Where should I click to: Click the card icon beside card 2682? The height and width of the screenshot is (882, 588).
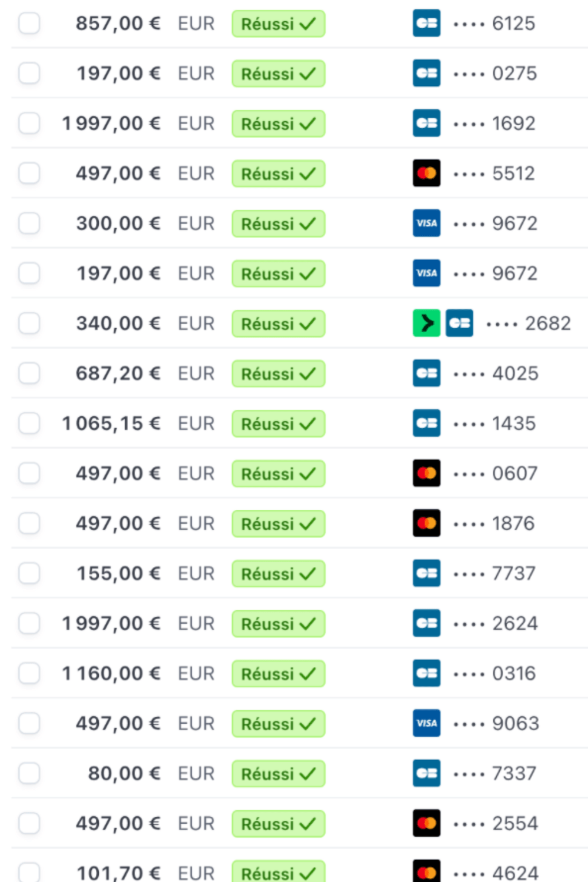pos(459,323)
